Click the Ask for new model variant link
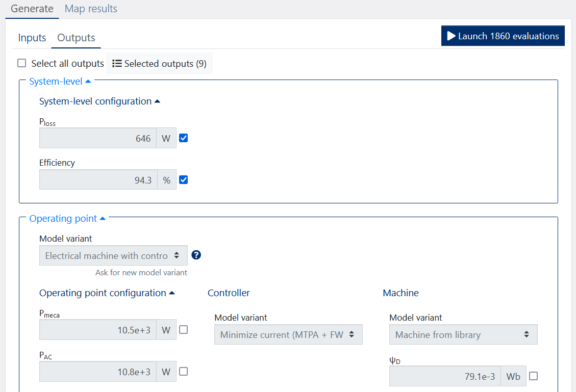The image size is (576, 392). (x=141, y=273)
